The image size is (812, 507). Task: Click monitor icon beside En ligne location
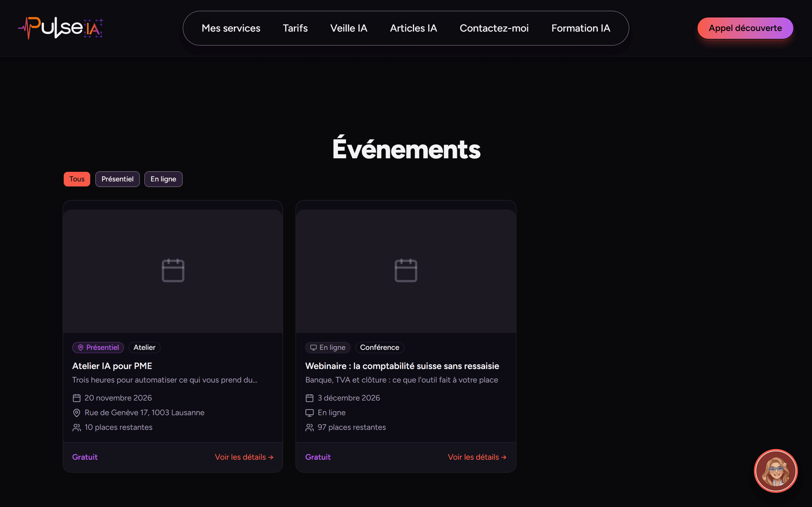click(x=309, y=413)
